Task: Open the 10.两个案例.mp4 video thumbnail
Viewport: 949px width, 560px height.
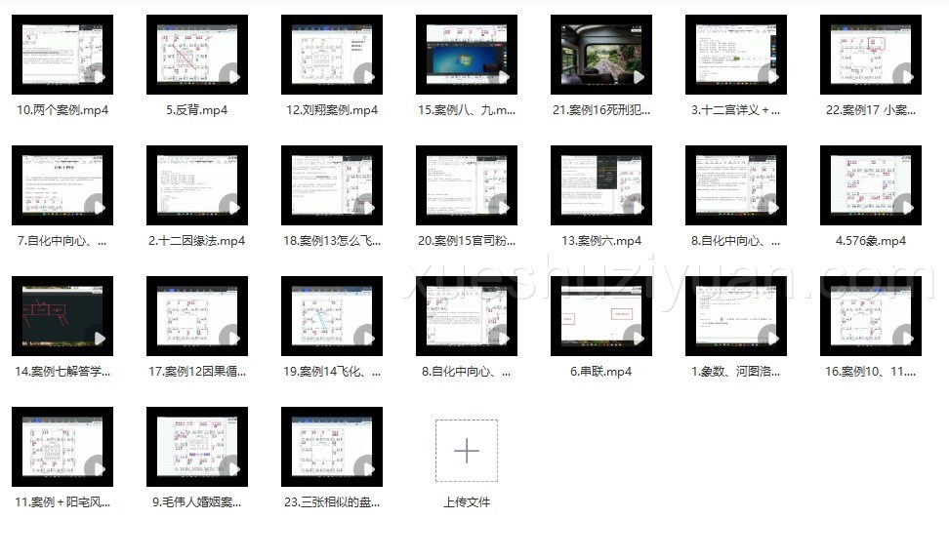Action: (62, 55)
